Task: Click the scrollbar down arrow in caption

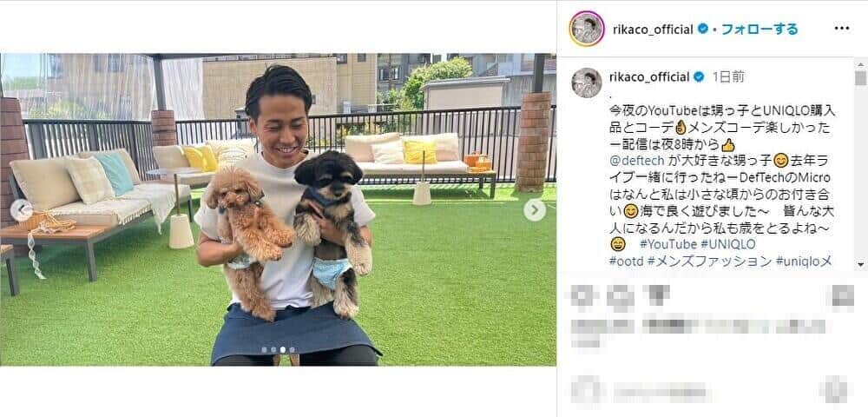Action: pos(859,264)
